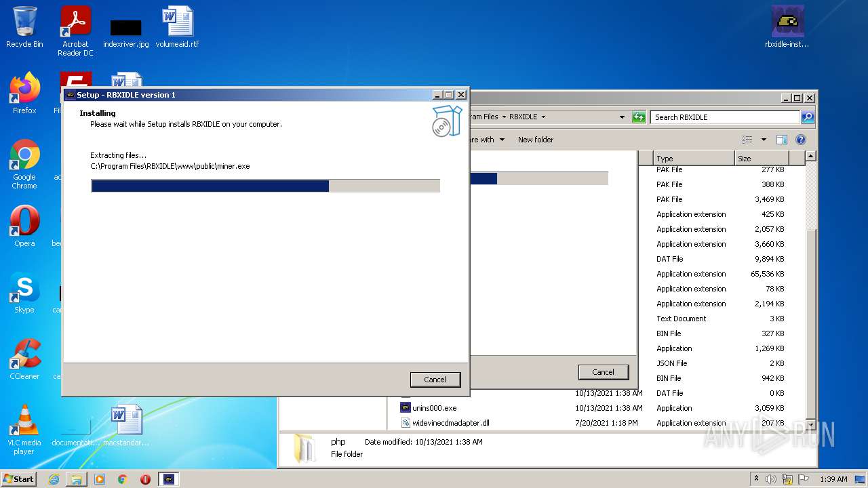Switch to RBXIDLE setup taskbar item
The height and width of the screenshot is (488, 868).
[x=169, y=479]
